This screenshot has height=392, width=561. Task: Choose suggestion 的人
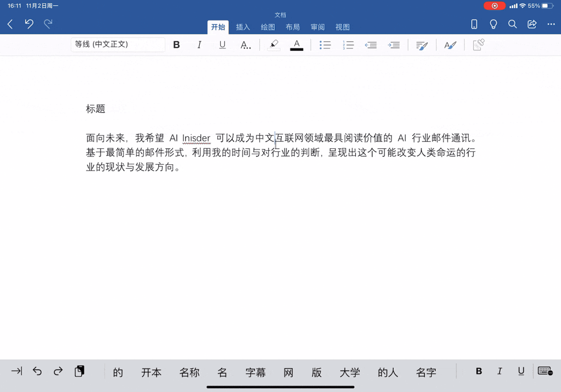click(388, 373)
